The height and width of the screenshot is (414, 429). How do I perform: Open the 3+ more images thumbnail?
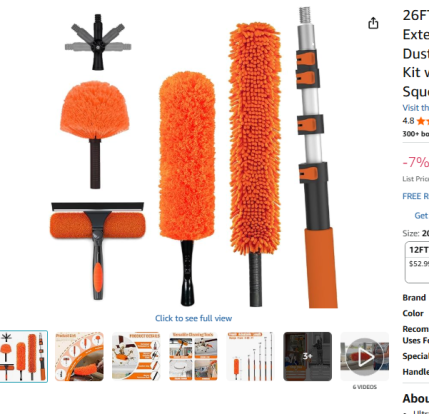[307, 356]
